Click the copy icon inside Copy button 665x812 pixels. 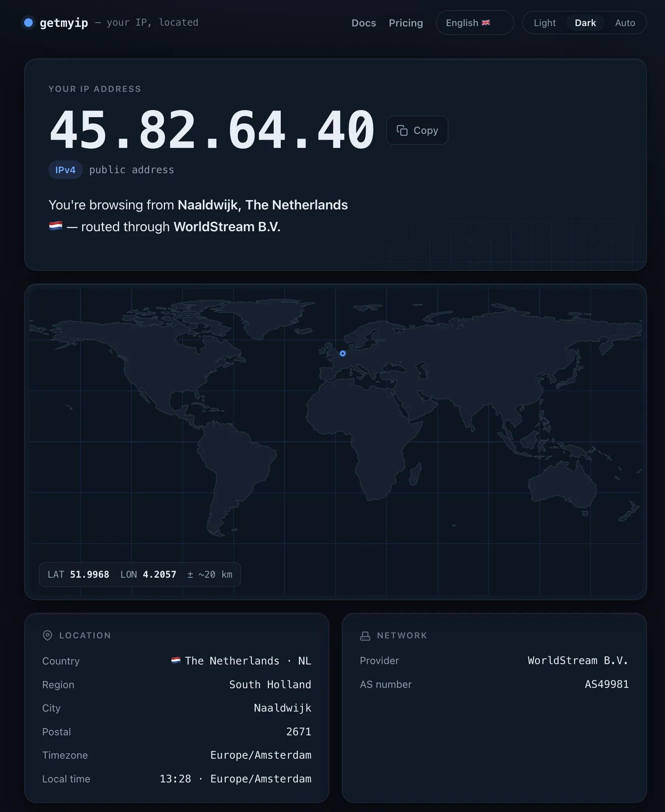[x=402, y=130]
